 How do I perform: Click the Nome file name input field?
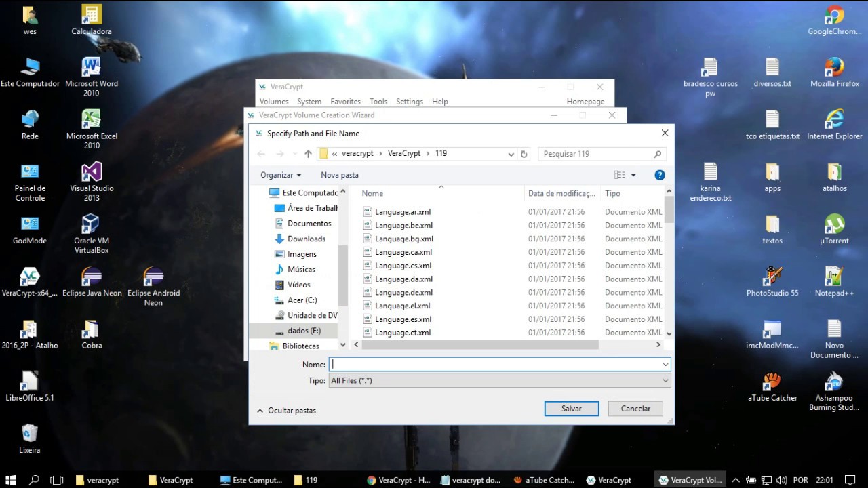coord(495,365)
